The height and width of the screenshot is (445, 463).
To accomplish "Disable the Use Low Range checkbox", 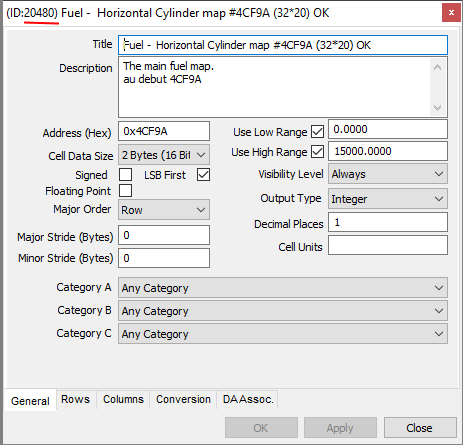I will 317,131.
